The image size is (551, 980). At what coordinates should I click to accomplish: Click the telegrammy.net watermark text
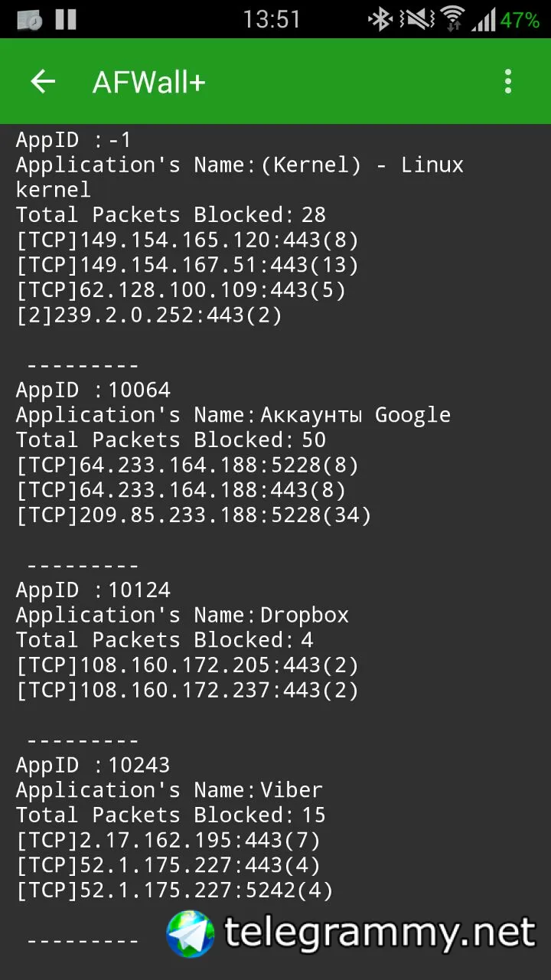380,933
